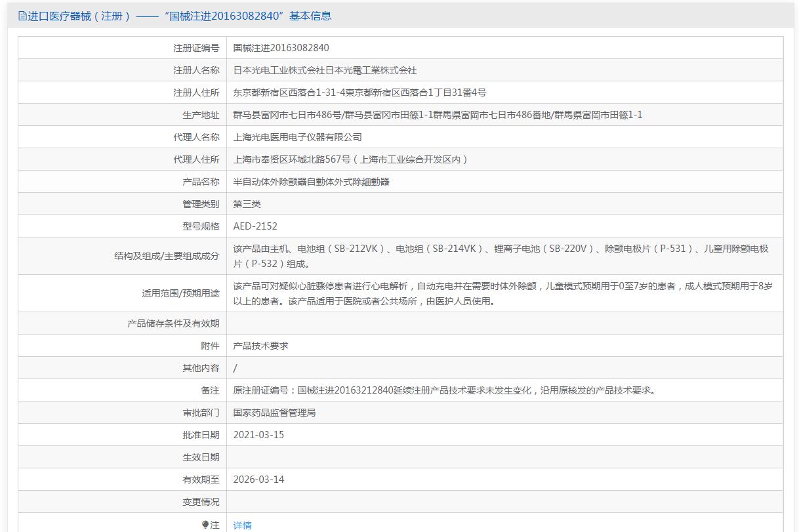Click the document icon in the page header

click(x=22, y=16)
